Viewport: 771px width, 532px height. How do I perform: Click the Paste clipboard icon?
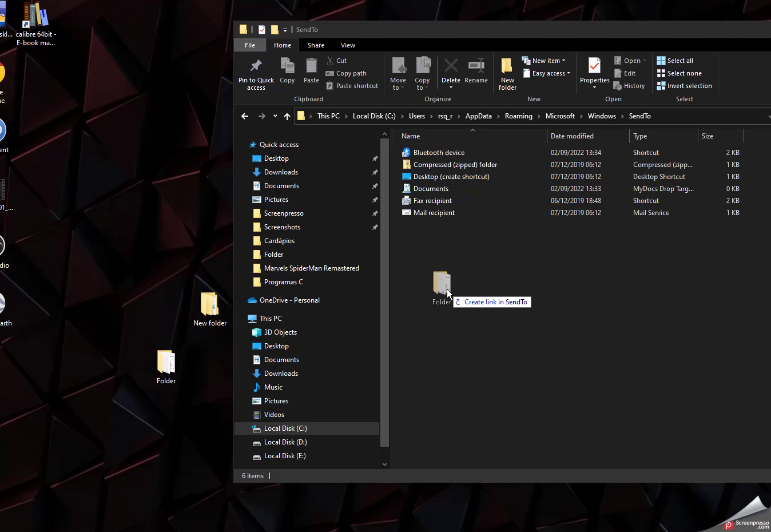pyautogui.click(x=311, y=66)
